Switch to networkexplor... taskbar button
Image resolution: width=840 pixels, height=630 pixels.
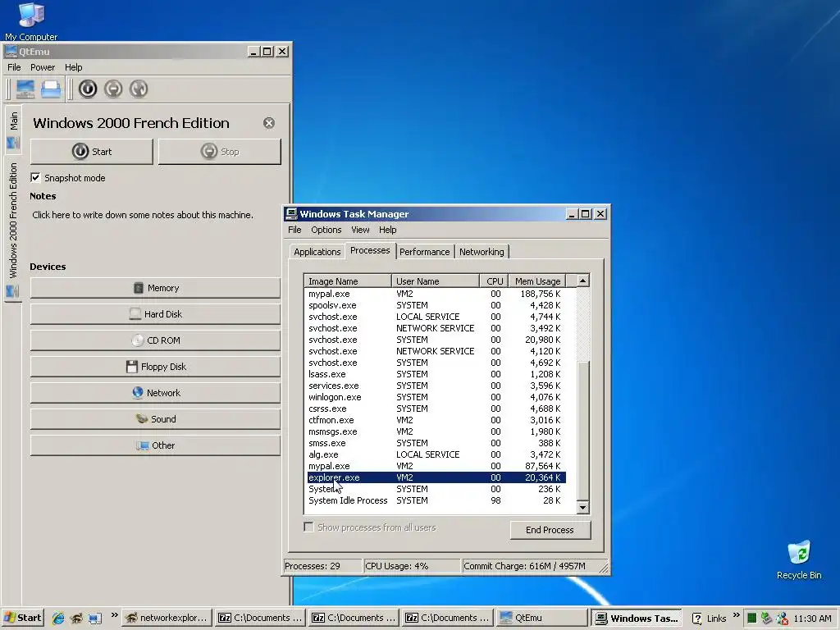167,619
